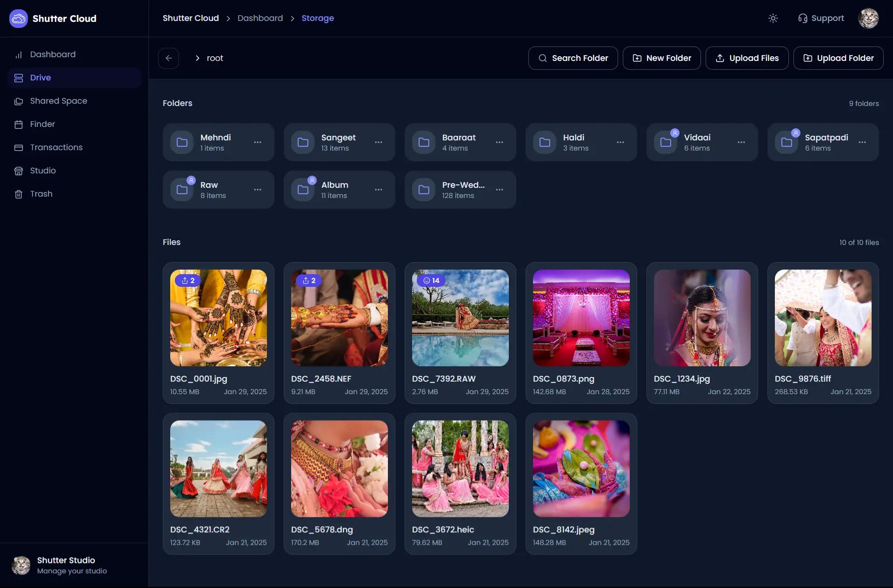Open options menu for Sangeet folder
The image size is (893, 588).
coord(379,142)
